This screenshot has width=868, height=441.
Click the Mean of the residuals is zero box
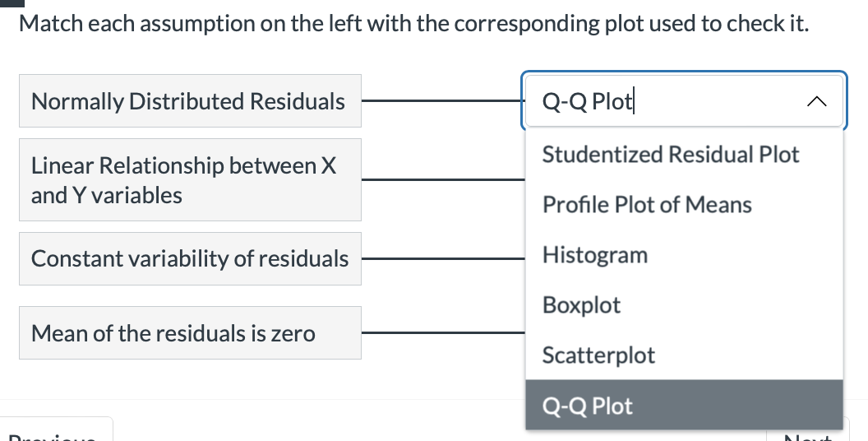[x=190, y=333]
